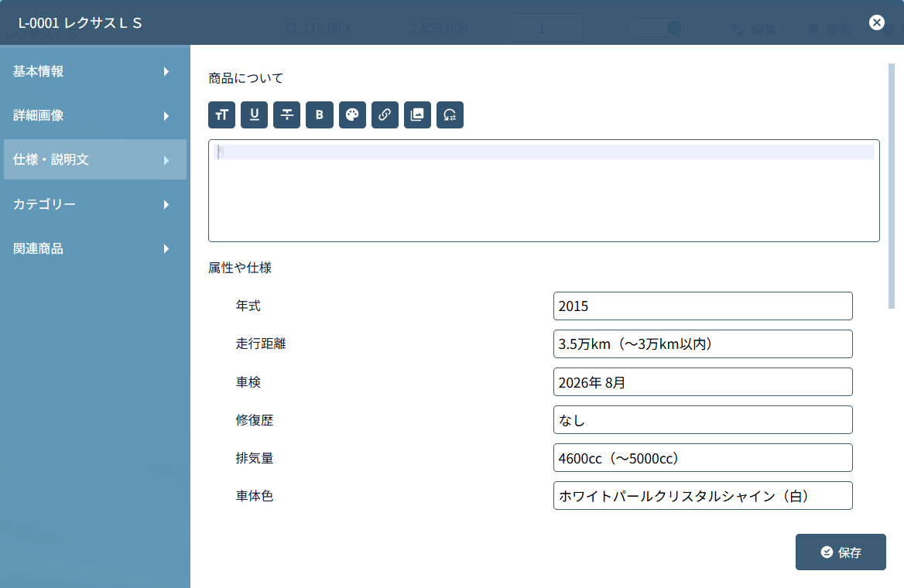The image size is (904, 588).
Task: Expand arrow beside 関連商品
Action: pyautogui.click(x=166, y=249)
